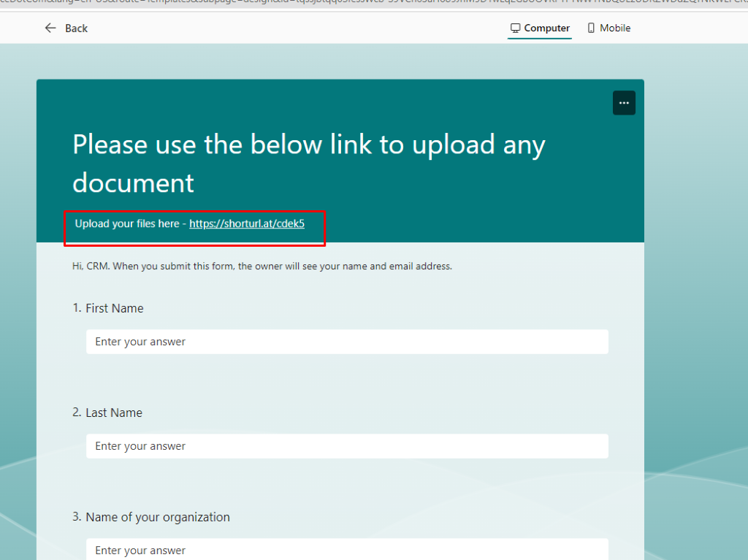
Task: Select the form title heading text
Action: (308, 145)
